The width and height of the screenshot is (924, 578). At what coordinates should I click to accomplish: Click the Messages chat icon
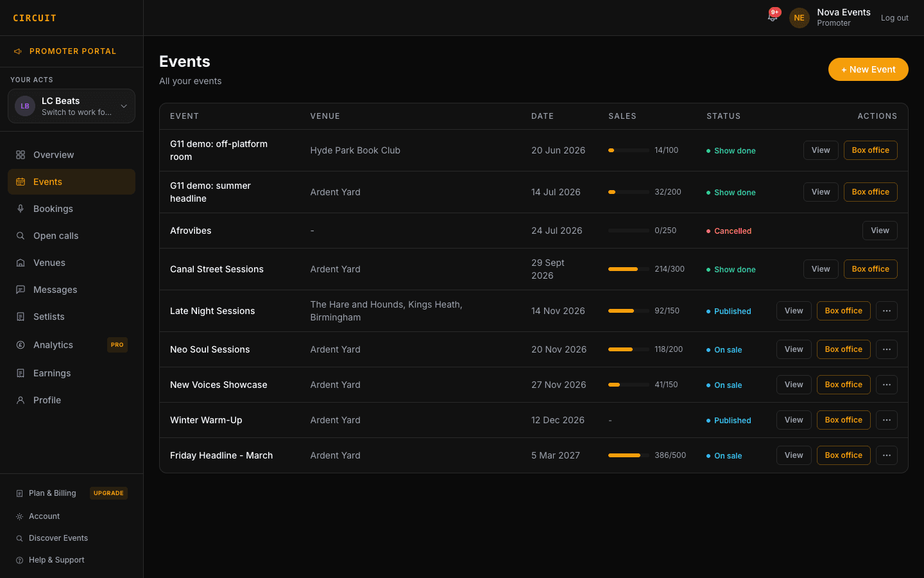coord(21,290)
